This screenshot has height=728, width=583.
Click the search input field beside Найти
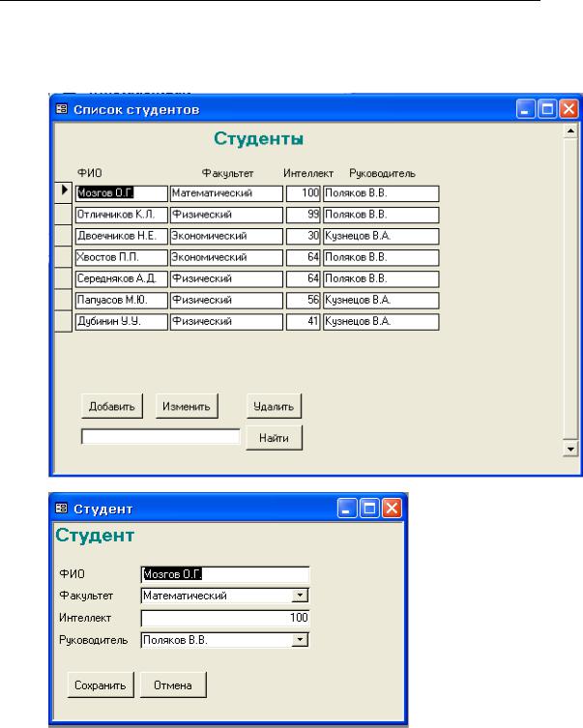pos(160,436)
